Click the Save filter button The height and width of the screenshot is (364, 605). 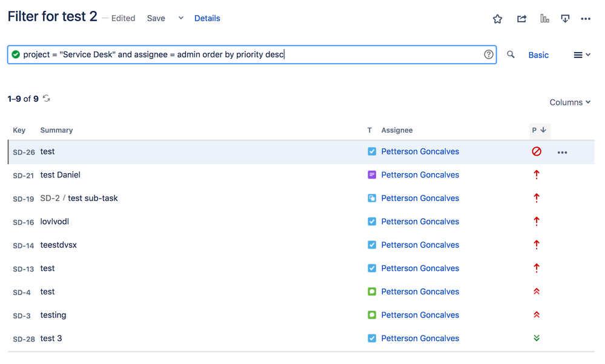tap(156, 18)
